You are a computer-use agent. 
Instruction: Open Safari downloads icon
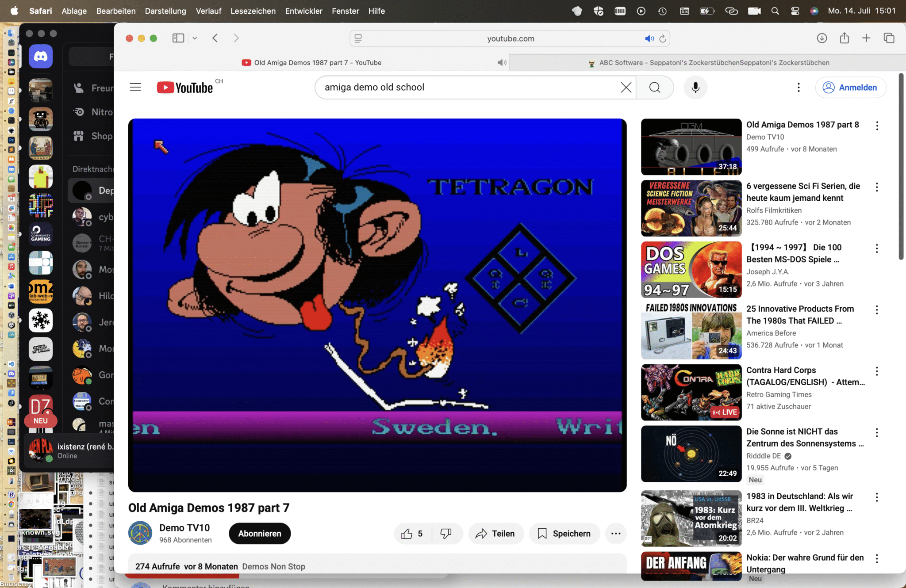tap(822, 38)
